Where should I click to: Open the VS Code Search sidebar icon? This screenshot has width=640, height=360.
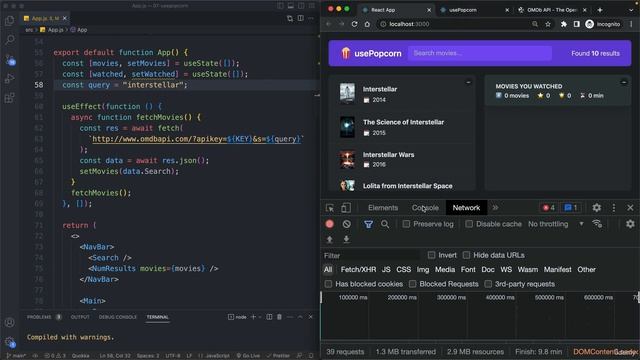[9, 40]
